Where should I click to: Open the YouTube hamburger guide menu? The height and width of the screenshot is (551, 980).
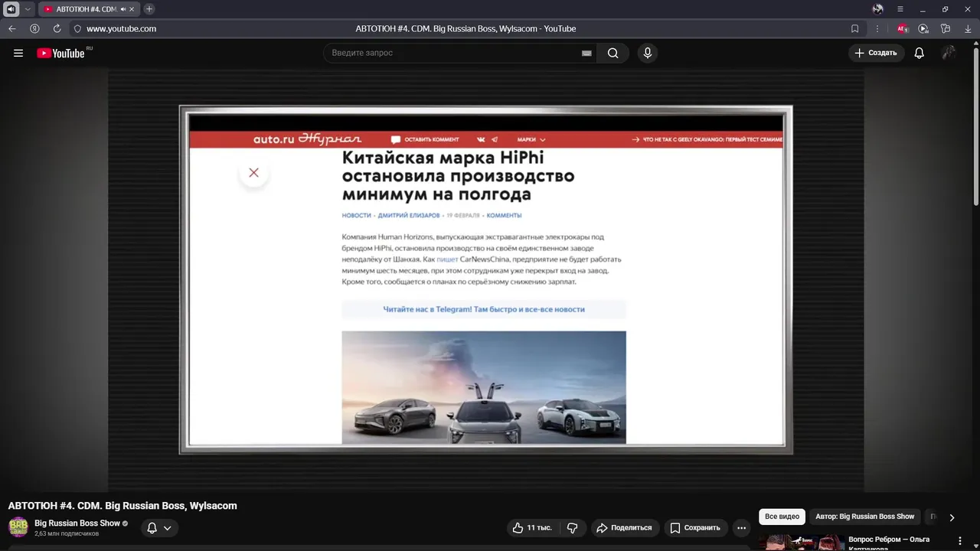pyautogui.click(x=18, y=53)
